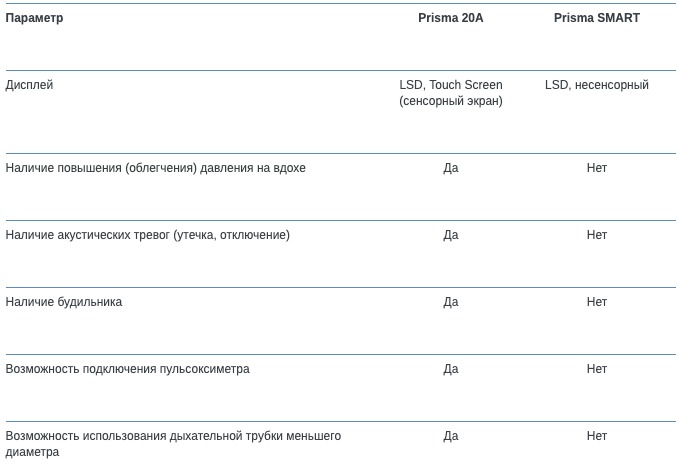The image size is (681, 468).
Task: Select Наличие акустических тревог row label
Action: [x=148, y=235]
